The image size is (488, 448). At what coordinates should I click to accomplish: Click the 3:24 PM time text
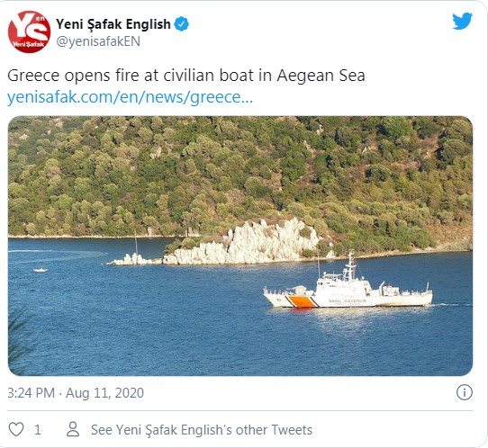(31, 392)
